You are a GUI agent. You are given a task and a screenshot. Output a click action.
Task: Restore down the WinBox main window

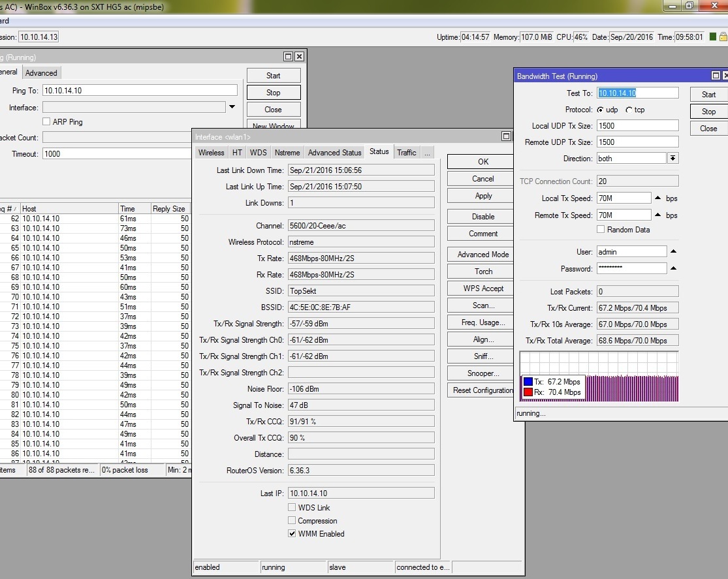coord(689,6)
